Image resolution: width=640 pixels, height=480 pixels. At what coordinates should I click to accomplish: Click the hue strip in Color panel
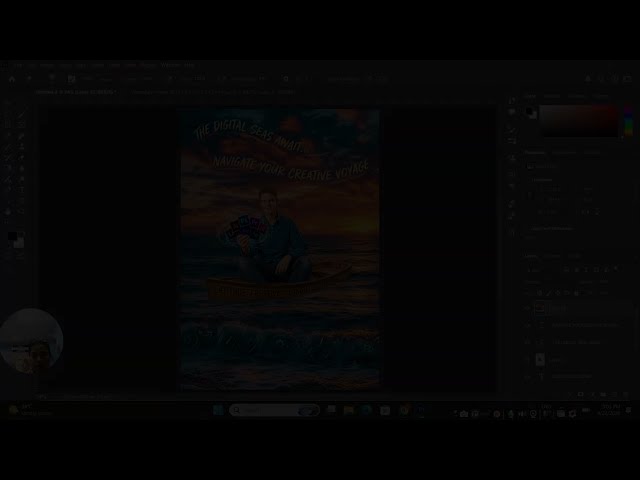coord(629,119)
